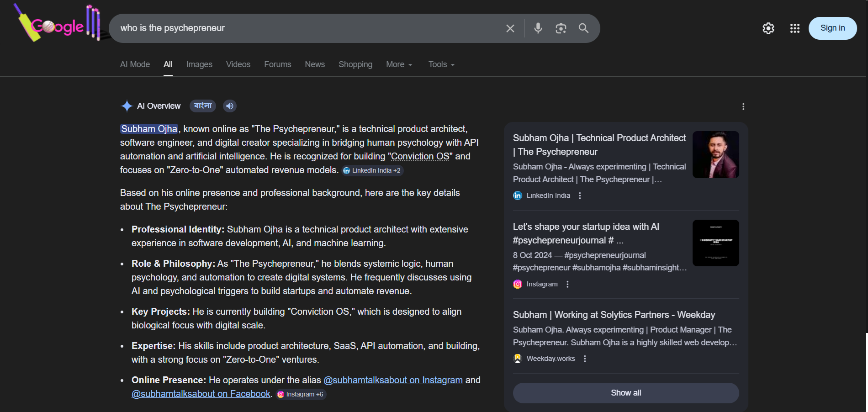Open search by image camera icon
Image resolution: width=868 pixels, height=412 pixels.
point(561,28)
